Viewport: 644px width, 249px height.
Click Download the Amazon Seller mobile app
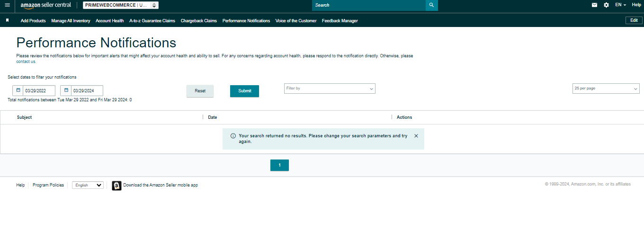tap(161, 185)
